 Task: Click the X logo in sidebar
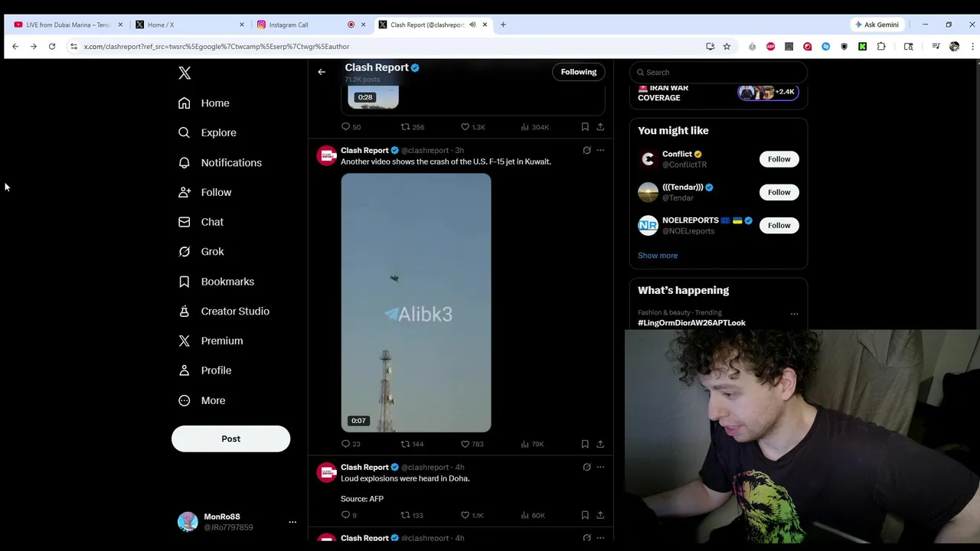point(185,73)
